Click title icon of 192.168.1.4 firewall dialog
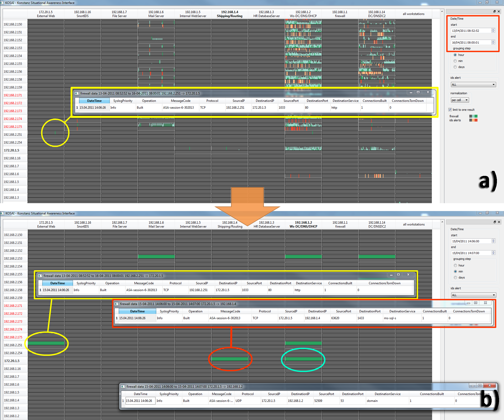 116,304
